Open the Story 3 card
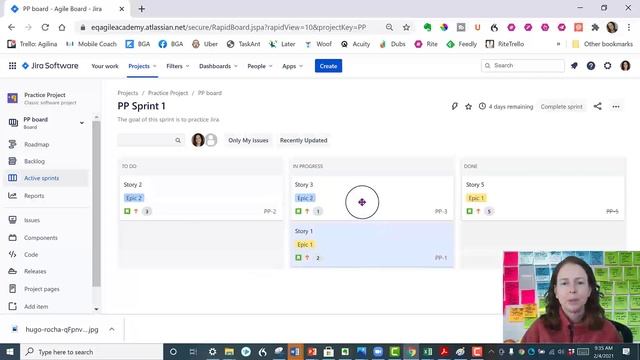Image resolution: width=640 pixels, height=360 pixels. [371, 198]
